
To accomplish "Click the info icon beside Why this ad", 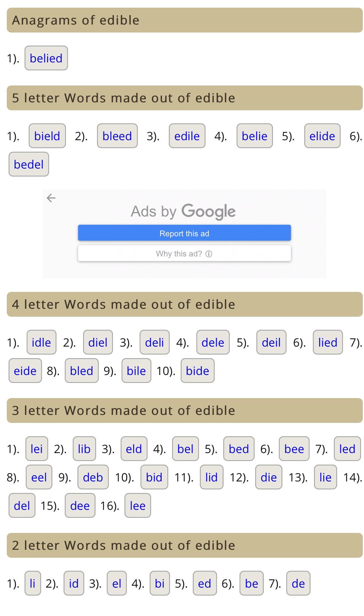I will click(x=209, y=254).
